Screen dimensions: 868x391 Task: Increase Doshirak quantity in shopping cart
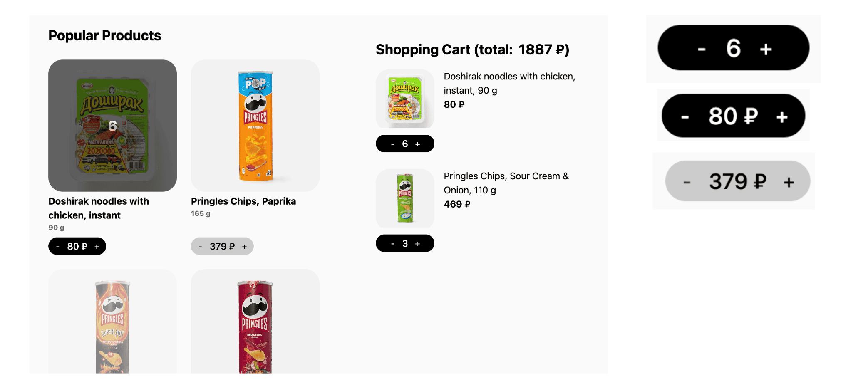[417, 144]
